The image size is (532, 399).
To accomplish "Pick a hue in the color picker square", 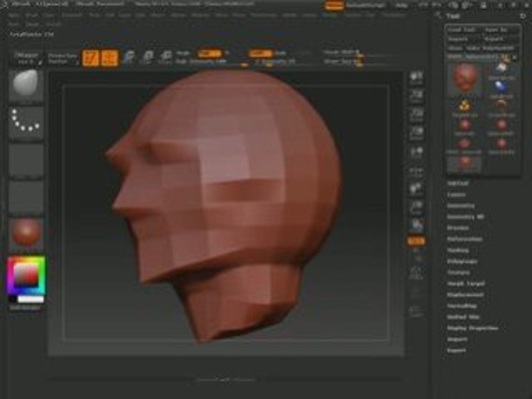I will pos(26,275).
